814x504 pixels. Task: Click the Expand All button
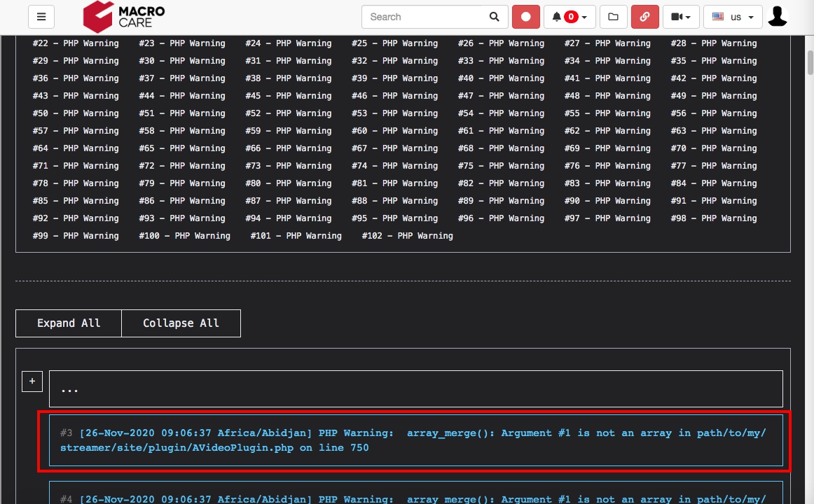pyautogui.click(x=68, y=323)
